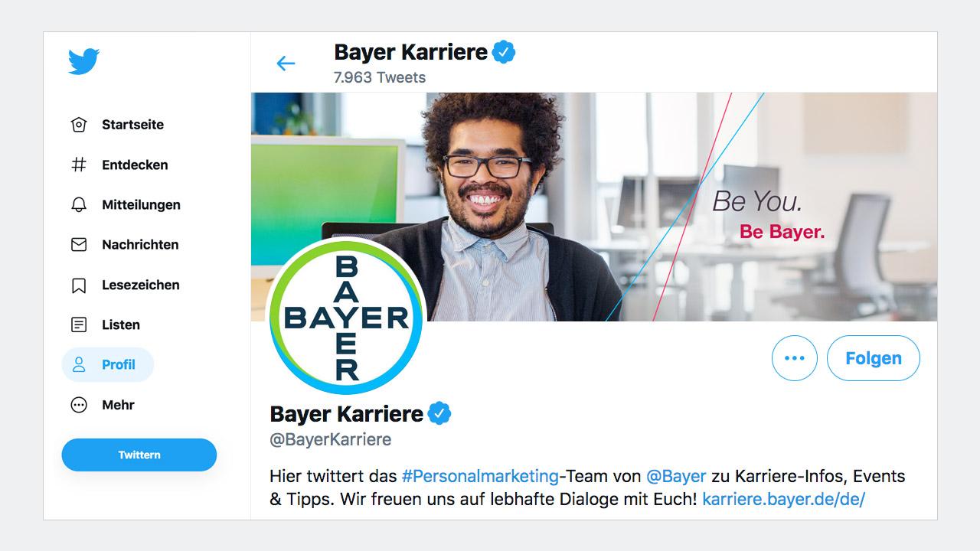Go back using the left arrow
The width and height of the screenshot is (980, 551).
pyautogui.click(x=286, y=64)
